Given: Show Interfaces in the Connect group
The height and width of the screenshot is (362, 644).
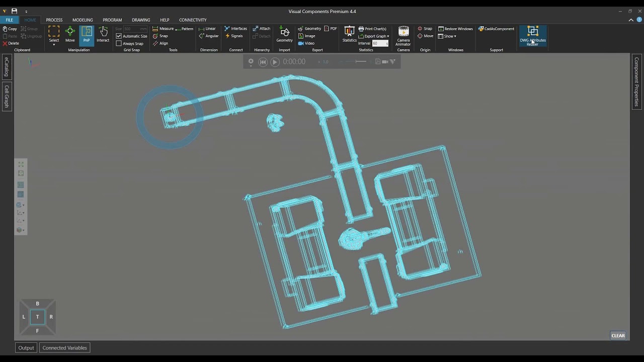Looking at the screenshot, I should coord(235,29).
